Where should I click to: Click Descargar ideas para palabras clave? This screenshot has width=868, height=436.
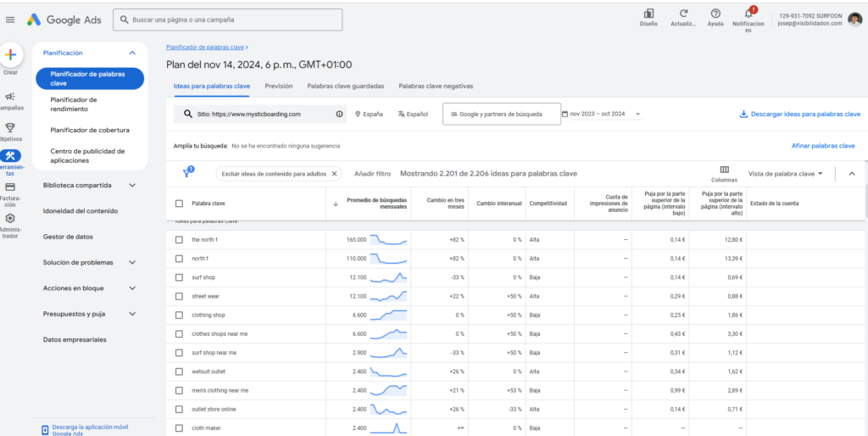pyautogui.click(x=799, y=114)
